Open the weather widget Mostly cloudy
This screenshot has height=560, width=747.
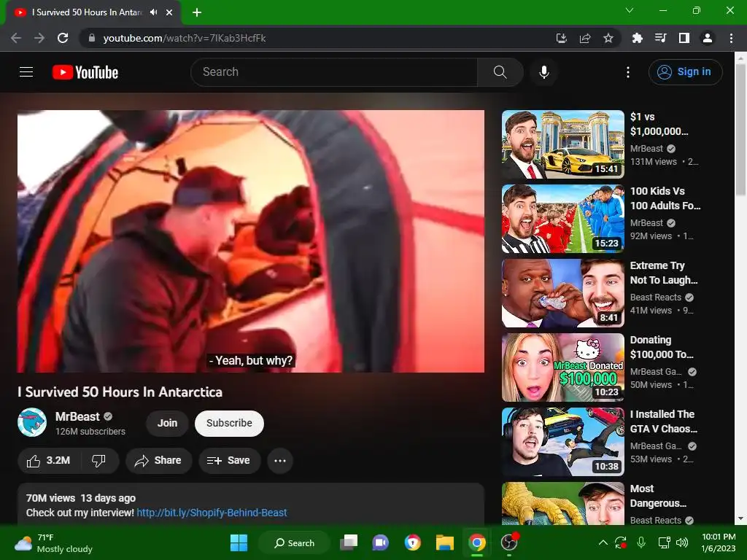(x=53, y=542)
